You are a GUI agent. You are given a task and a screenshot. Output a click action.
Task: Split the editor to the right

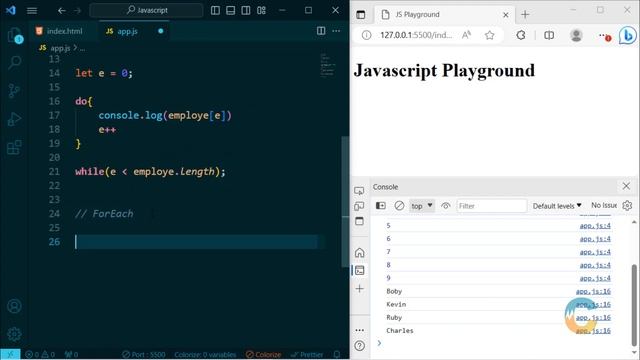point(321,31)
